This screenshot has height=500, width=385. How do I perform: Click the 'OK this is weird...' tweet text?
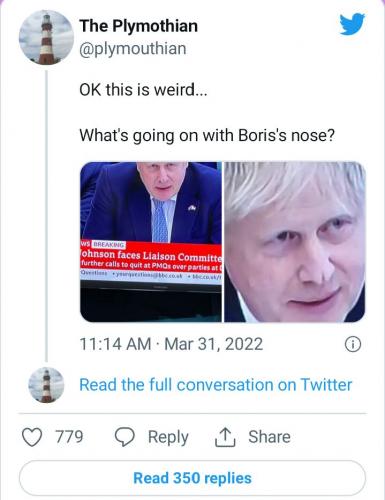143,90
